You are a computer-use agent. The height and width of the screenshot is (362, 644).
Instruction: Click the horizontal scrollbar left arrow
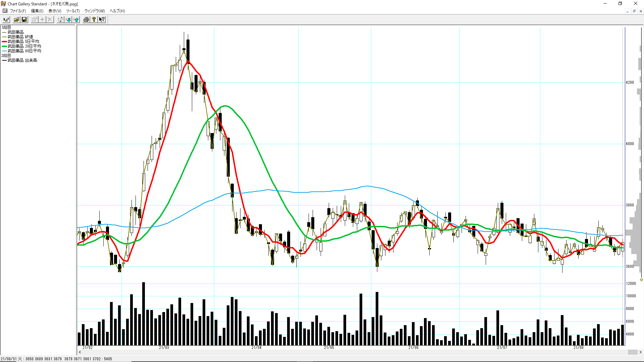coord(80,352)
